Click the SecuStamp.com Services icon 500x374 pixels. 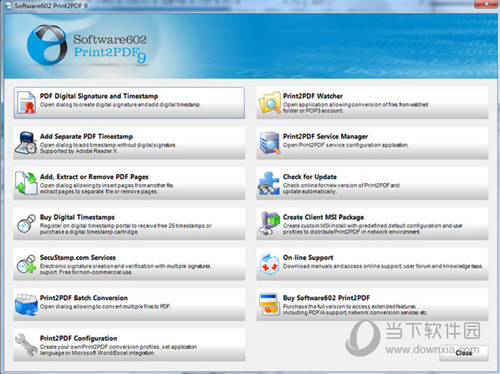pos(26,264)
